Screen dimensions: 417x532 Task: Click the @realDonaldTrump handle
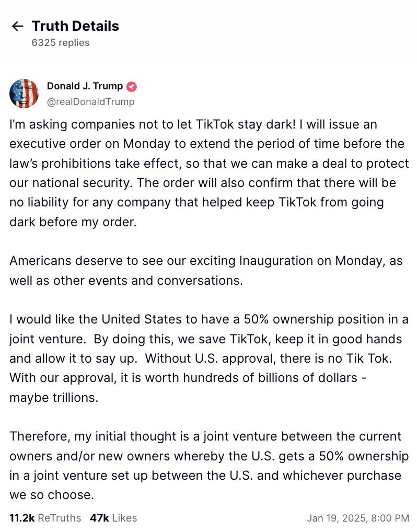click(x=90, y=102)
